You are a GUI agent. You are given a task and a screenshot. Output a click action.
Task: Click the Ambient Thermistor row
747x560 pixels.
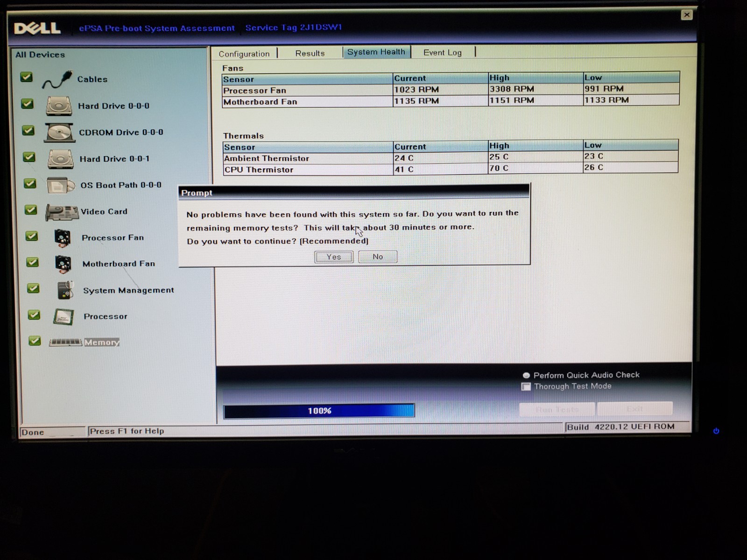451,158
